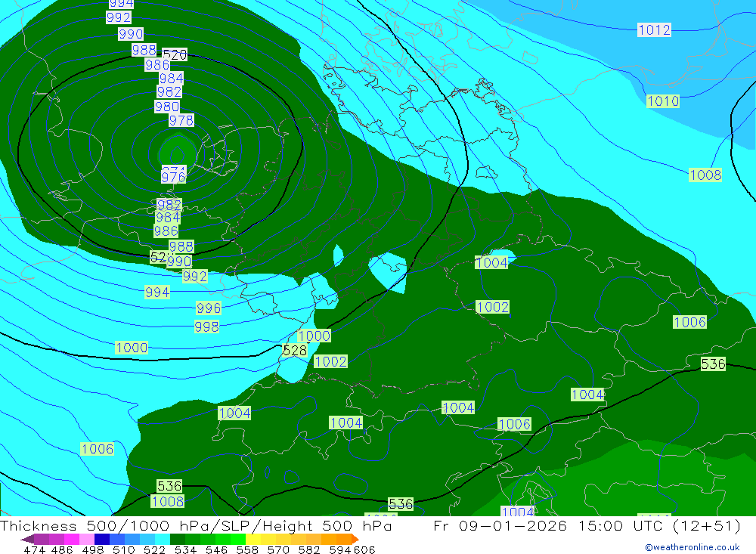Select the 978 isobar label near low center
Image resolution: width=756 pixels, height=554 pixels.
181,121
